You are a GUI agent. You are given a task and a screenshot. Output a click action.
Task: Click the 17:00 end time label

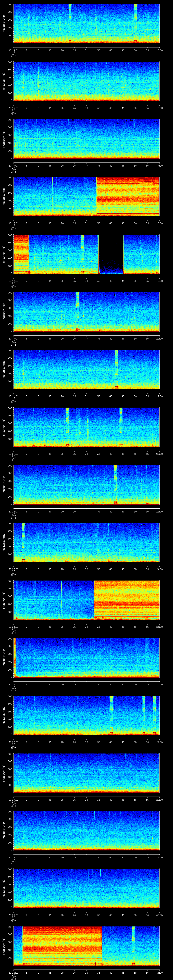[160, 166]
